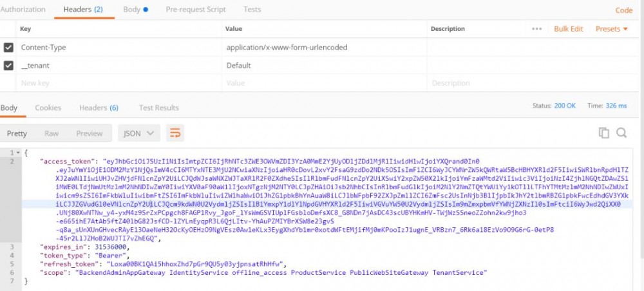
Task: Click the Bulk Edit button
Action: [x=569, y=29]
